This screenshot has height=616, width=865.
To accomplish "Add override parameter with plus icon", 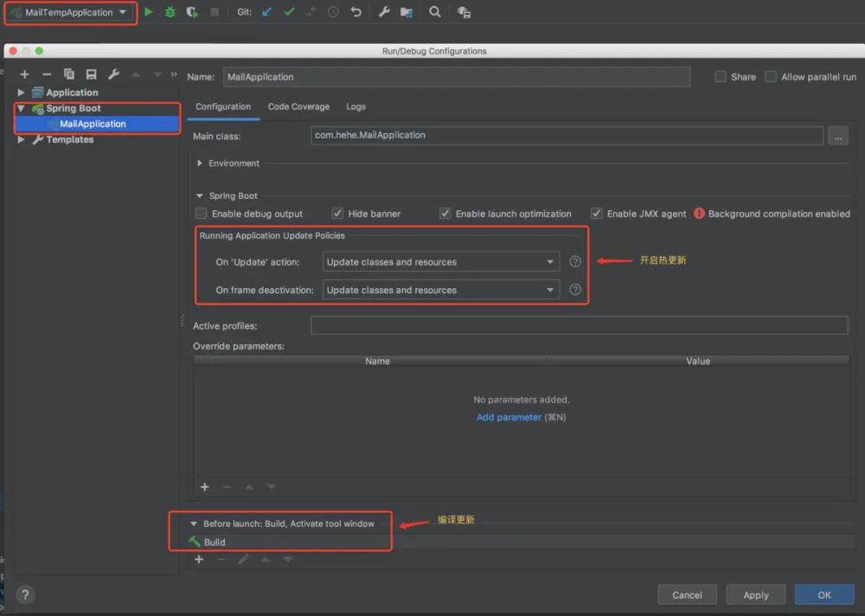I will coord(205,487).
